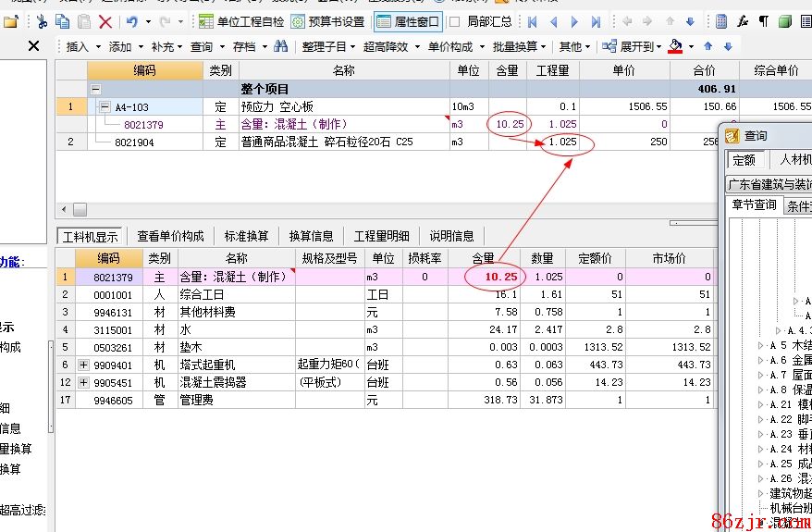
Task: Click the fill color paint bucket swatch
Action: click(x=675, y=46)
